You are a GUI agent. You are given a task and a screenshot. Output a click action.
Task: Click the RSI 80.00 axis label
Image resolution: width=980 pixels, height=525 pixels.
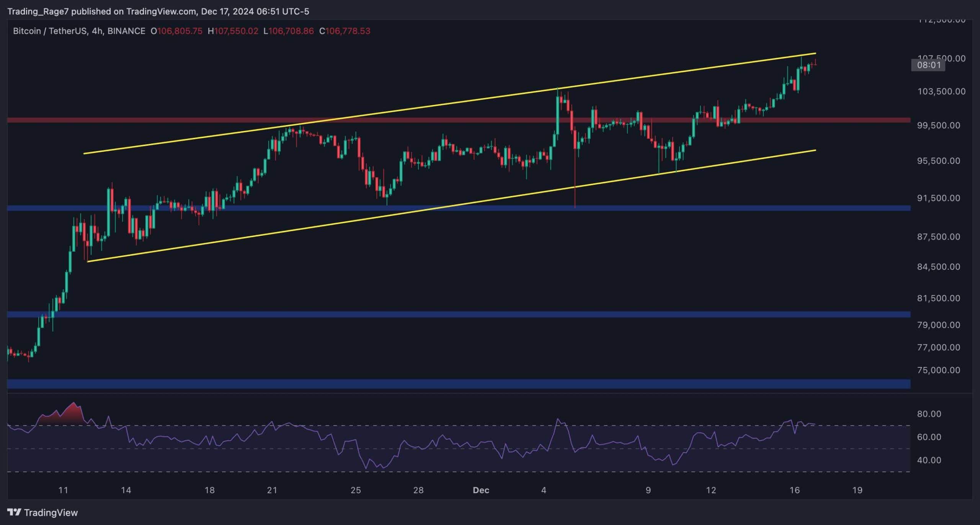click(929, 414)
